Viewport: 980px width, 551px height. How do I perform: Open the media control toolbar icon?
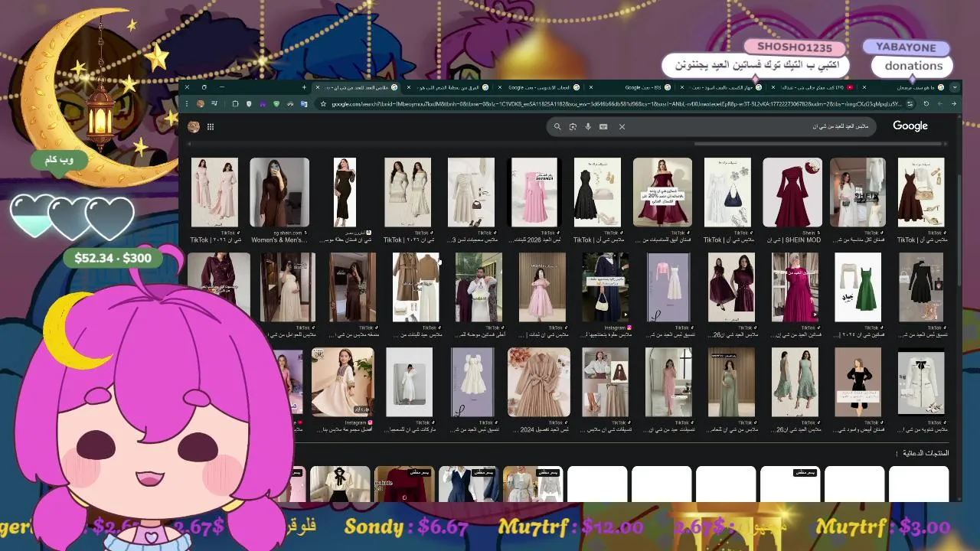215,104
